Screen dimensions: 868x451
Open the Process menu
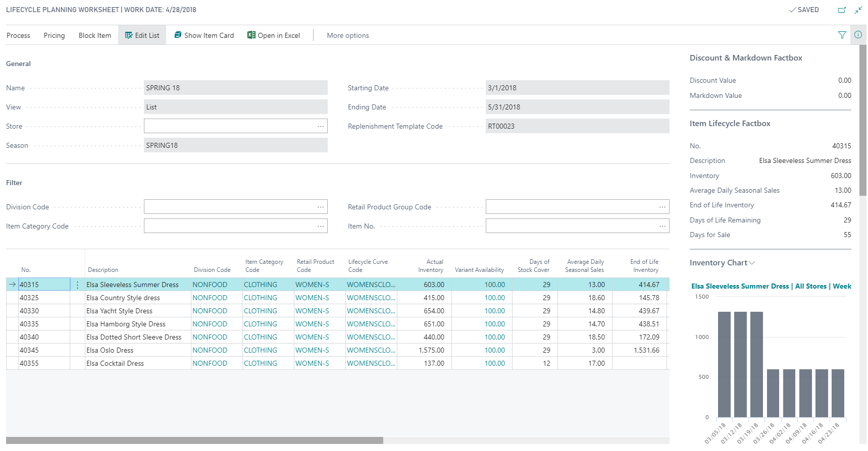click(19, 35)
